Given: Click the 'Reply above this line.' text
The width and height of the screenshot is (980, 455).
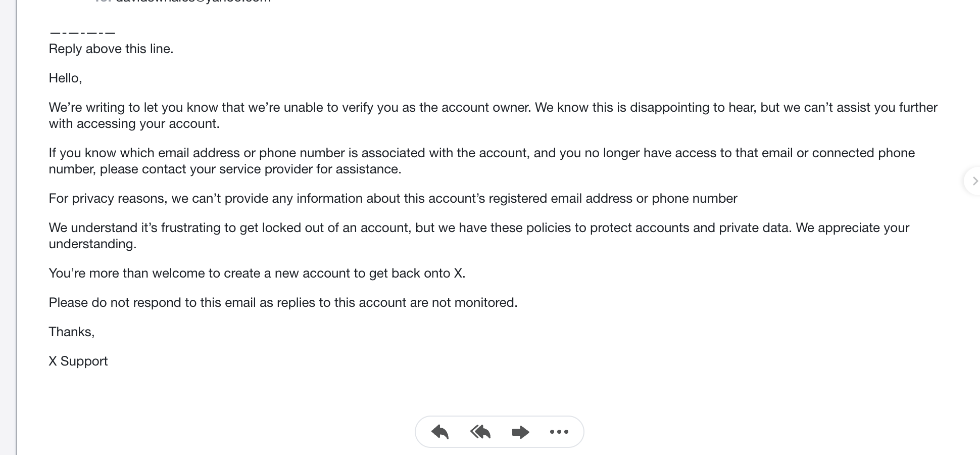Looking at the screenshot, I should (111, 49).
